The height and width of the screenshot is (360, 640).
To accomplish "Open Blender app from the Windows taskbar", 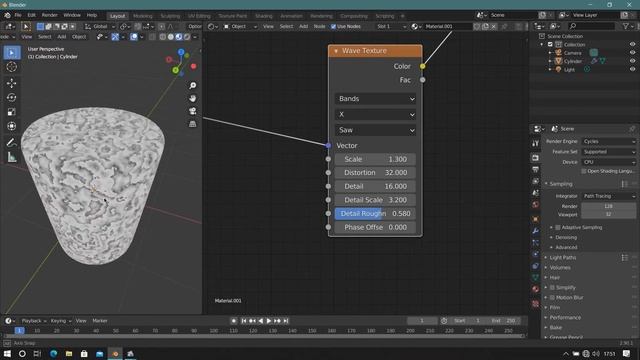I will pyautogui.click(x=115, y=353).
